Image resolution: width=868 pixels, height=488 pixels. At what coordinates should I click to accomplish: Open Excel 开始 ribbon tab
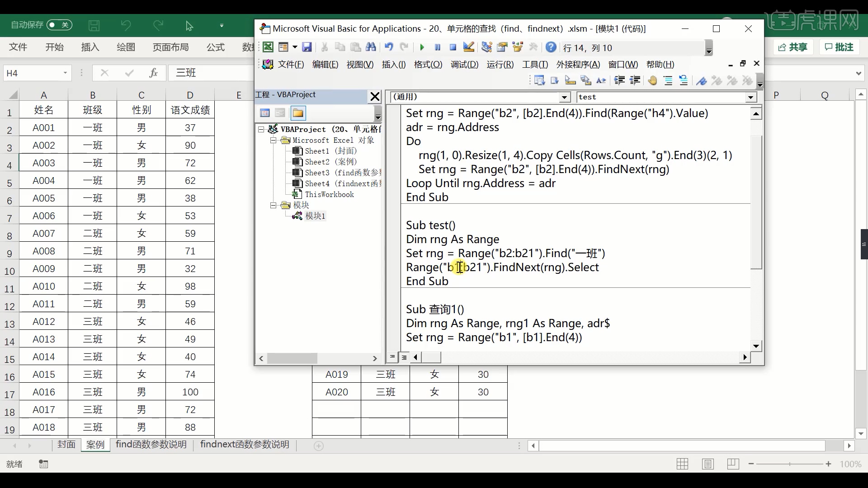click(x=54, y=47)
